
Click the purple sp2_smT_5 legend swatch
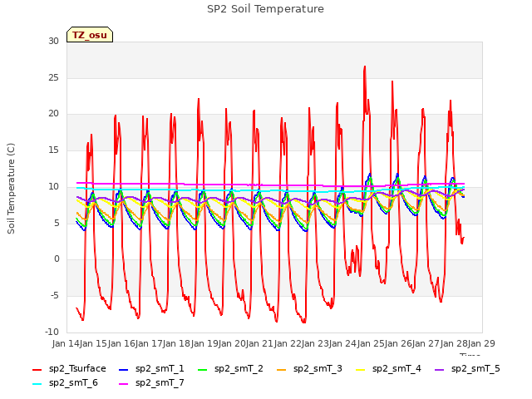[x=440, y=370]
